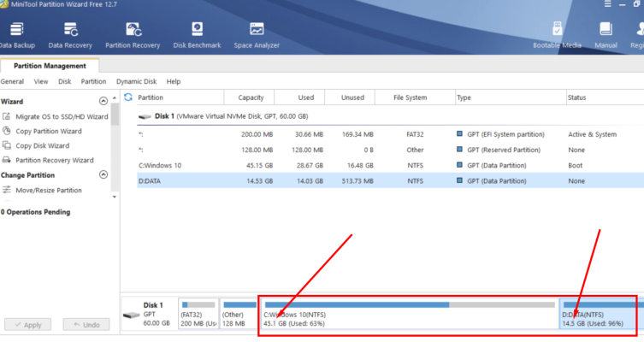This screenshot has height=342, width=644.
Task: Click the Disk 1 drive icon in the disk map
Action: click(x=132, y=315)
